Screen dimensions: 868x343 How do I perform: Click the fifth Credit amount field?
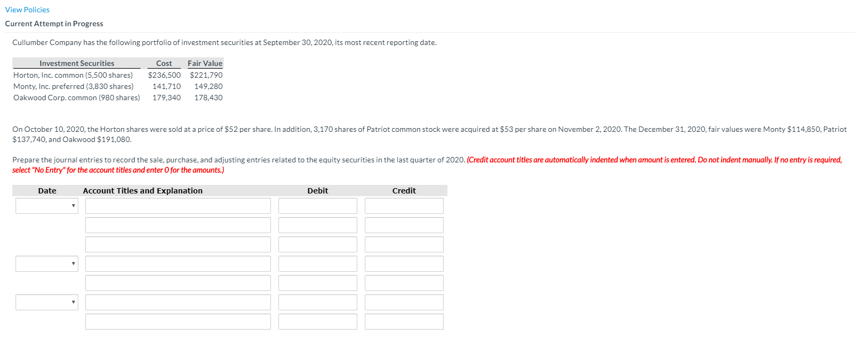pos(404,282)
